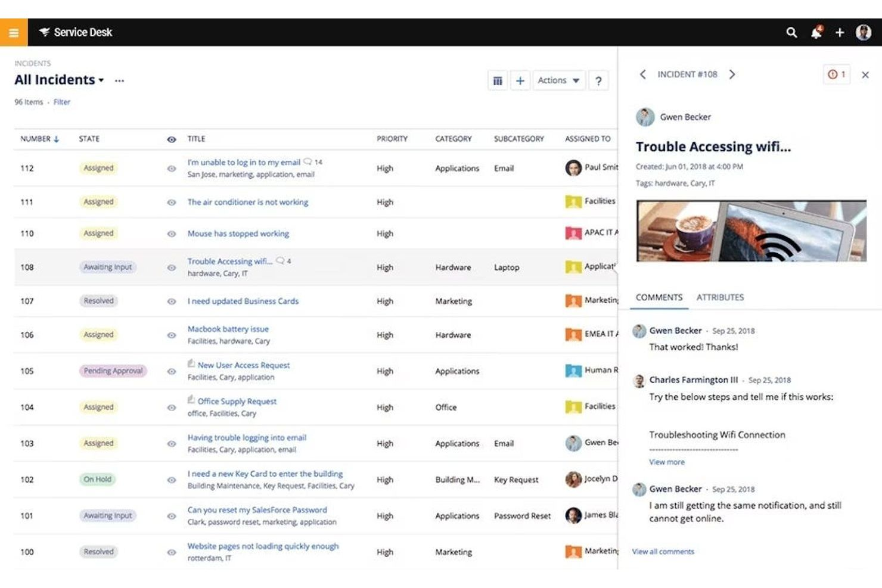The height and width of the screenshot is (588, 882).
Task: Open the search icon in top bar
Action: pos(791,33)
